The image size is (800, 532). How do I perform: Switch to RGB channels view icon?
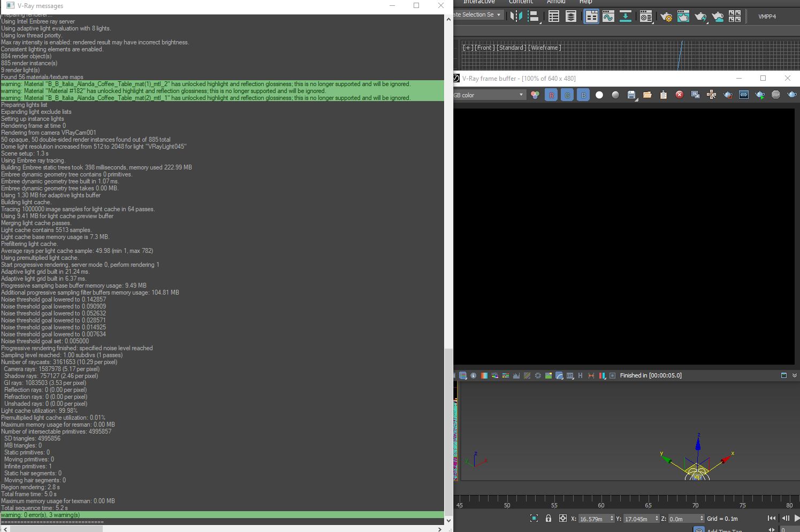535,95
